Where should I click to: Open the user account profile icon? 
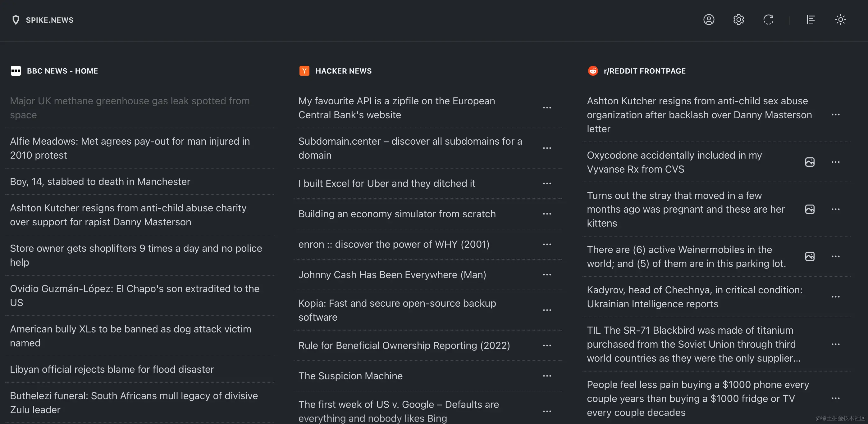(709, 20)
